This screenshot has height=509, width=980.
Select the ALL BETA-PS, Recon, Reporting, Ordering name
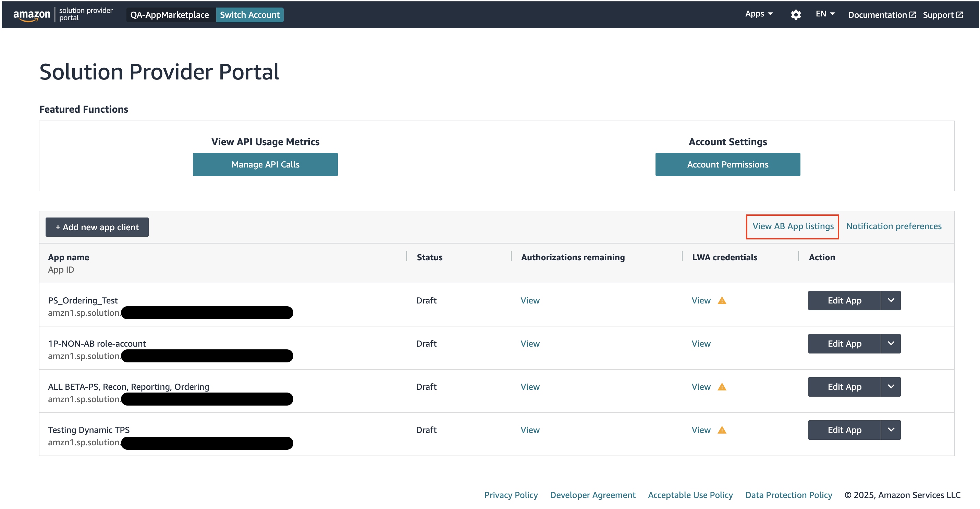tap(128, 387)
